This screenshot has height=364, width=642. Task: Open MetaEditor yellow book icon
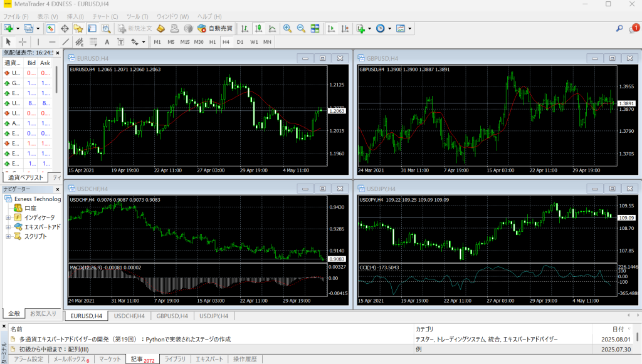(x=161, y=28)
